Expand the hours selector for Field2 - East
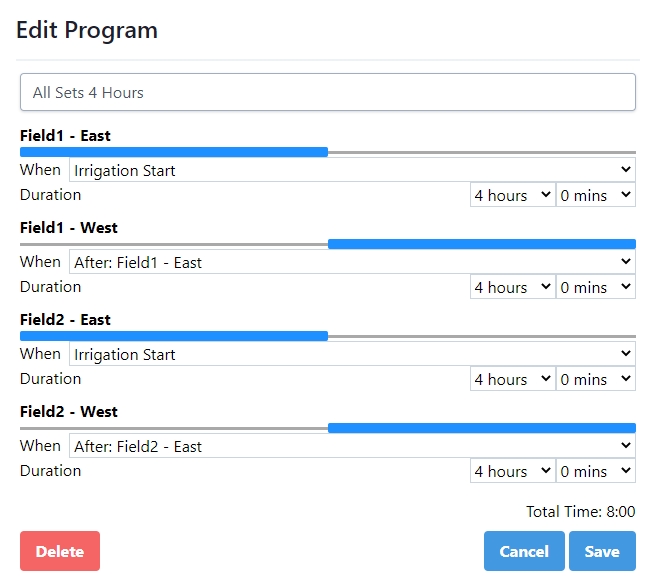 coord(512,379)
